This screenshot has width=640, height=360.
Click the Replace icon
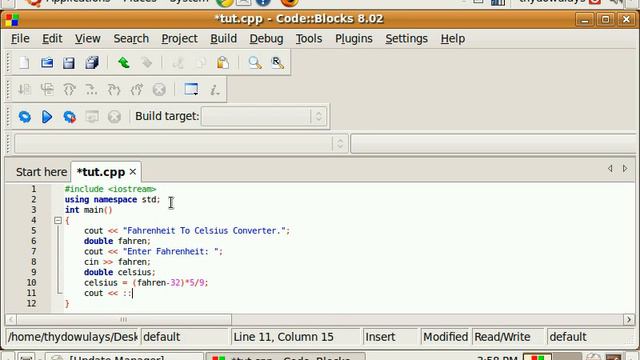[x=278, y=63]
